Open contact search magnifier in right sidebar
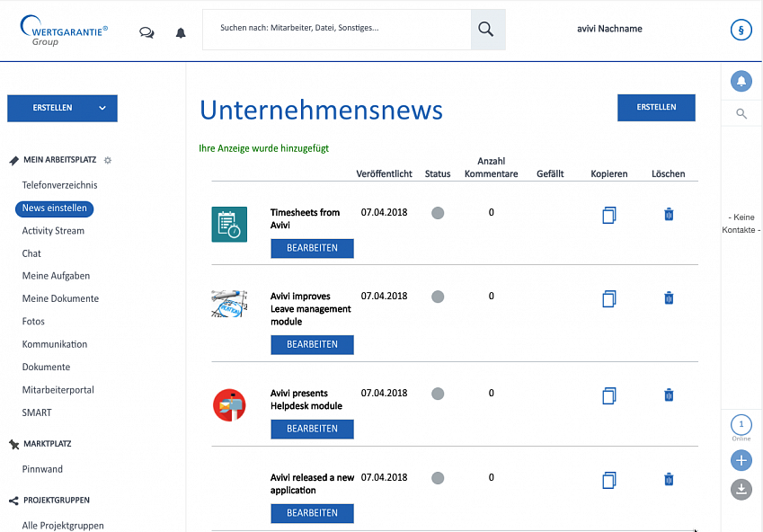This screenshot has height=532, width=763. pos(741,114)
